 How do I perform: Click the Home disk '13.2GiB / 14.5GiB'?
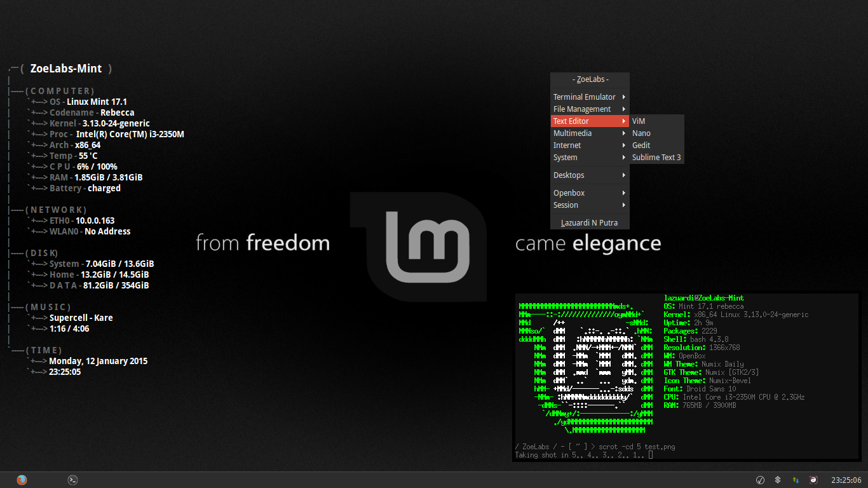click(115, 274)
